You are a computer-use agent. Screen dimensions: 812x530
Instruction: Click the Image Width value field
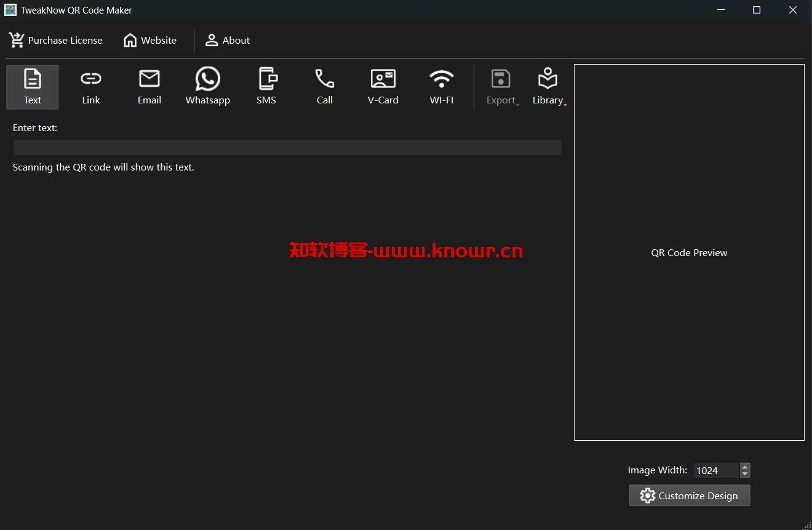716,470
